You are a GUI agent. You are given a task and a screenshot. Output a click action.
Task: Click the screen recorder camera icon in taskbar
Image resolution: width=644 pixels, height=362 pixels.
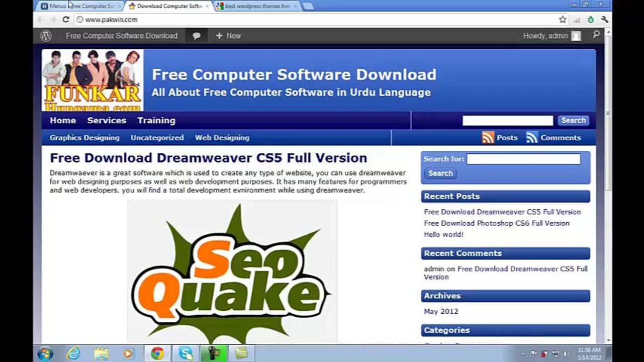pos(213,353)
